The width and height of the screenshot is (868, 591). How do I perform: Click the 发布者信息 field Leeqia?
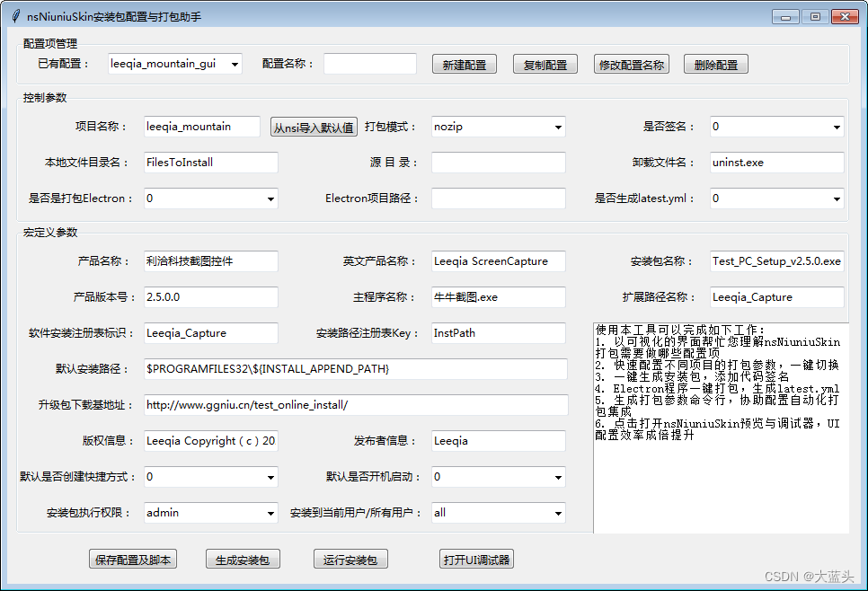coord(498,440)
